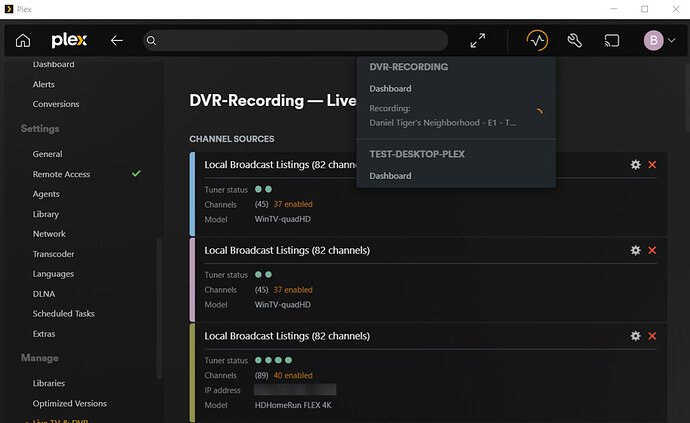Click the search magnifier icon
Viewport: 690px width, 423px height.
click(x=151, y=40)
